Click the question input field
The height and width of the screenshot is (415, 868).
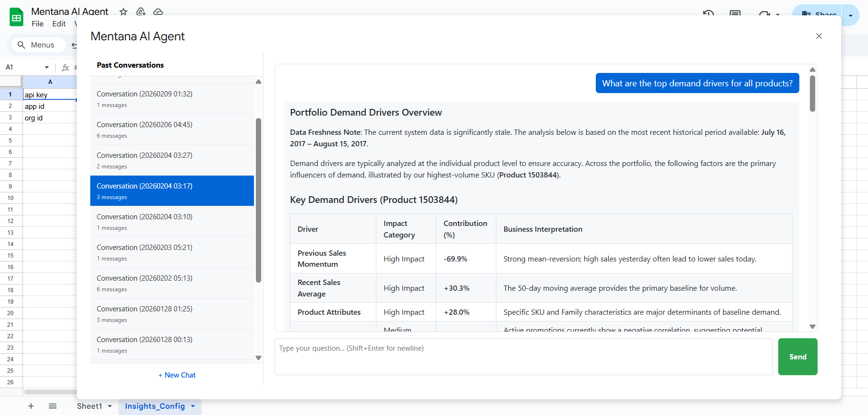coord(523,356)
